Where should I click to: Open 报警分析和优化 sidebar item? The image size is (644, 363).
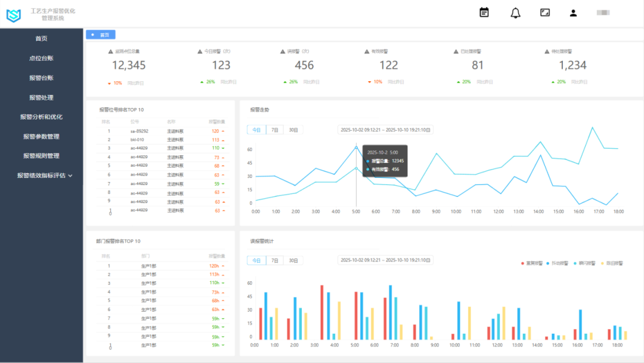click(41, 117)
